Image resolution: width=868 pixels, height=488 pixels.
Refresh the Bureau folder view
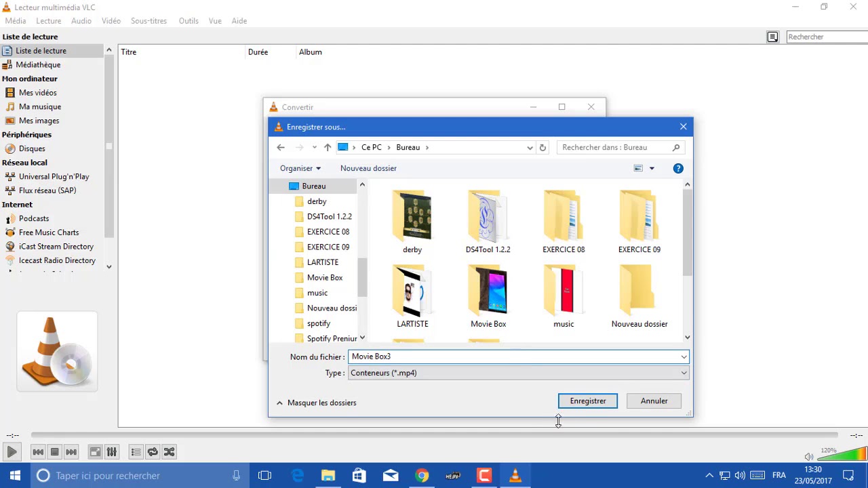pyautogui.click(x=542, y=147)
